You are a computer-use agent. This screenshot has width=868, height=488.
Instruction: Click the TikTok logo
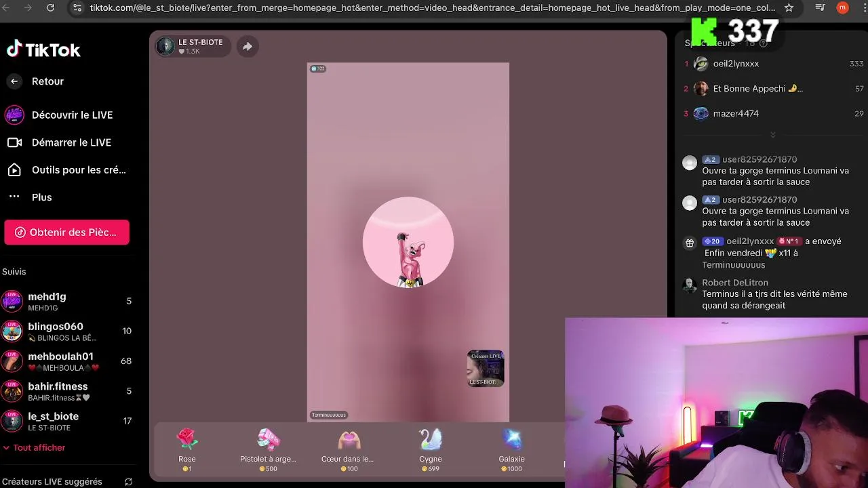click(43, 49)
